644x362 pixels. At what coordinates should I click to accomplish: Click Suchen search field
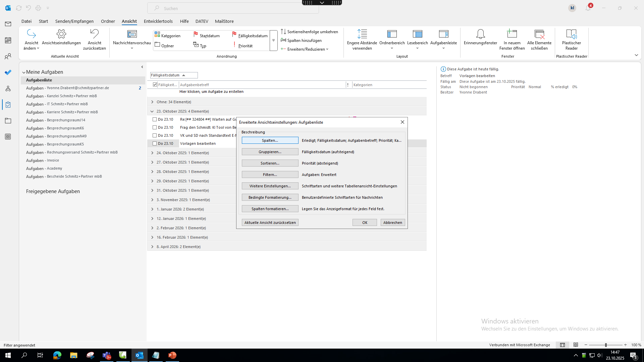[233, 8]
